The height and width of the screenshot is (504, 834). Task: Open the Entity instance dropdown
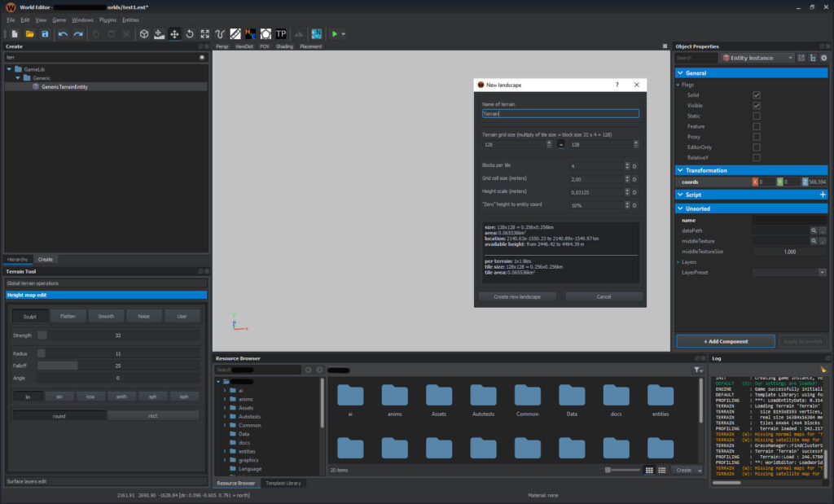[757, 58]
